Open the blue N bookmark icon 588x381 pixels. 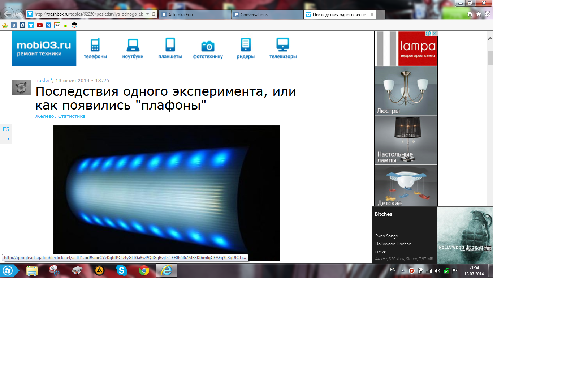pyautogui.click(x=48, y=25)
